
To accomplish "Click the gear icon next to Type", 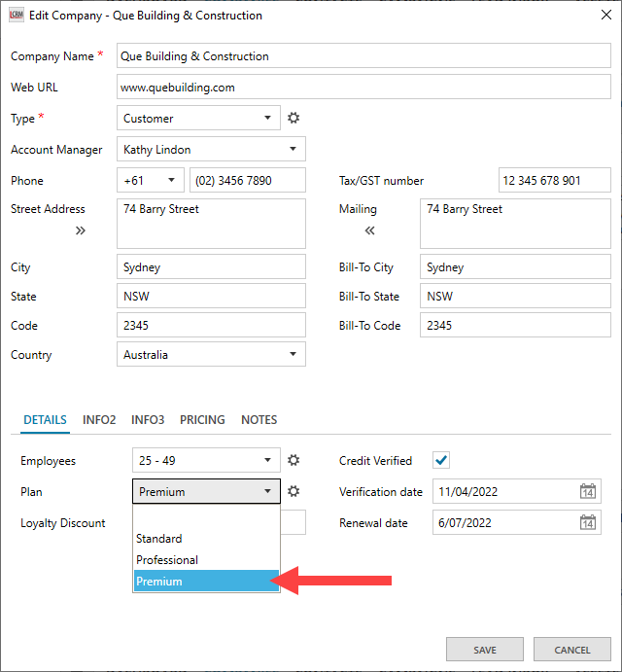I will click(x=294, y=119).
